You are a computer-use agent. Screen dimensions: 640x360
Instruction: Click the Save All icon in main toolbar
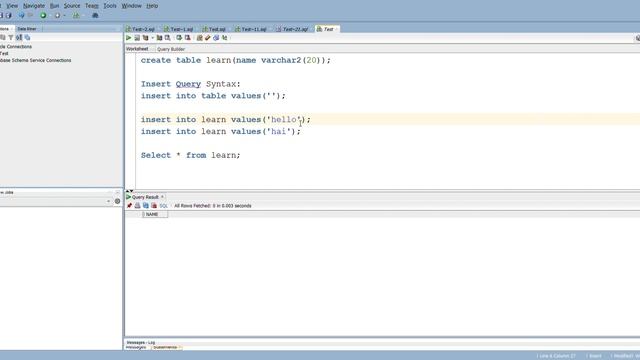(9, 16)
